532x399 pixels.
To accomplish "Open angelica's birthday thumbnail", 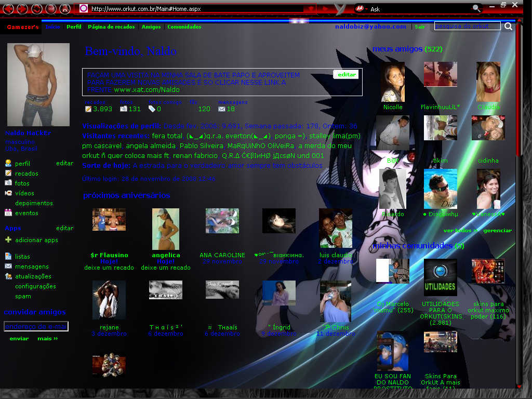I will coord(166,229).
